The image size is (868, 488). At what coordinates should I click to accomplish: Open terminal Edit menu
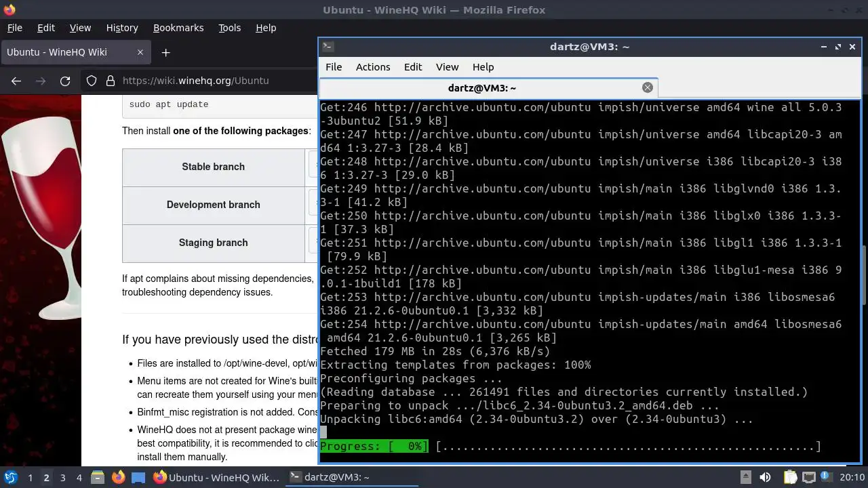click(413, 67)
